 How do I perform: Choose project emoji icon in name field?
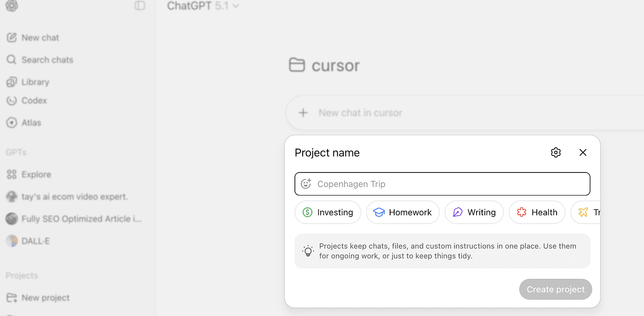pos(306,184)
